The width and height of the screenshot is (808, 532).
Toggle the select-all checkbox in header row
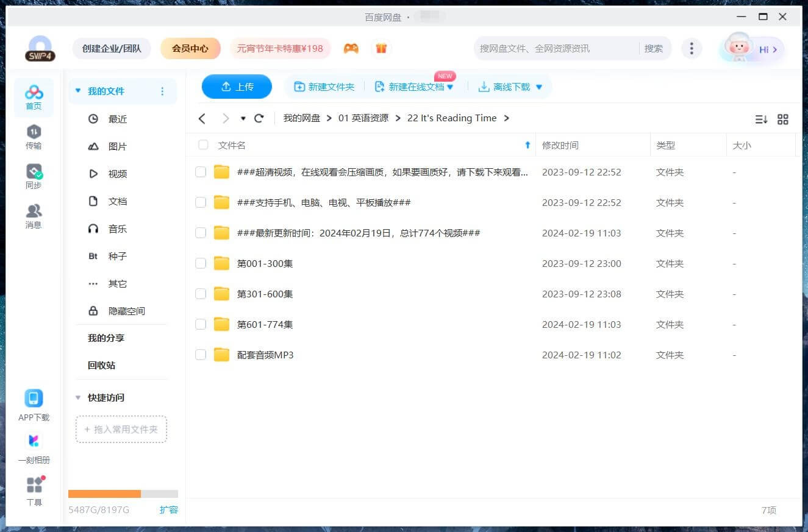tap(203, 145)
